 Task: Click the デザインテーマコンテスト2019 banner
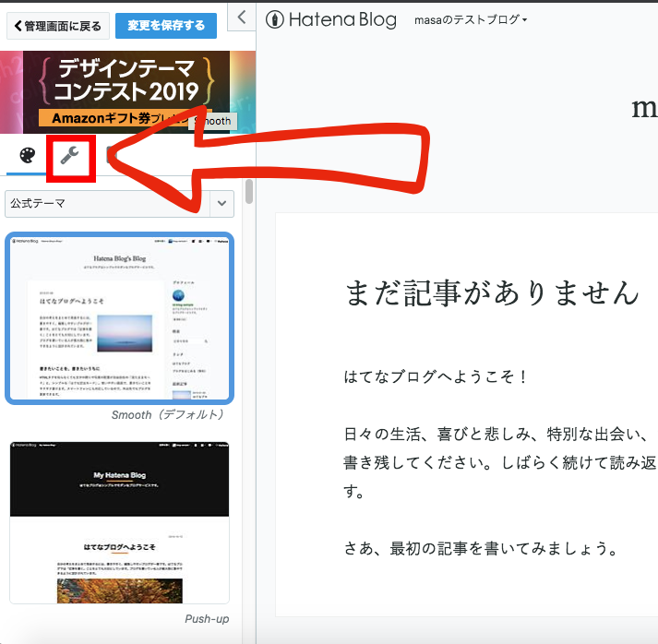click(x=127, y=92)
